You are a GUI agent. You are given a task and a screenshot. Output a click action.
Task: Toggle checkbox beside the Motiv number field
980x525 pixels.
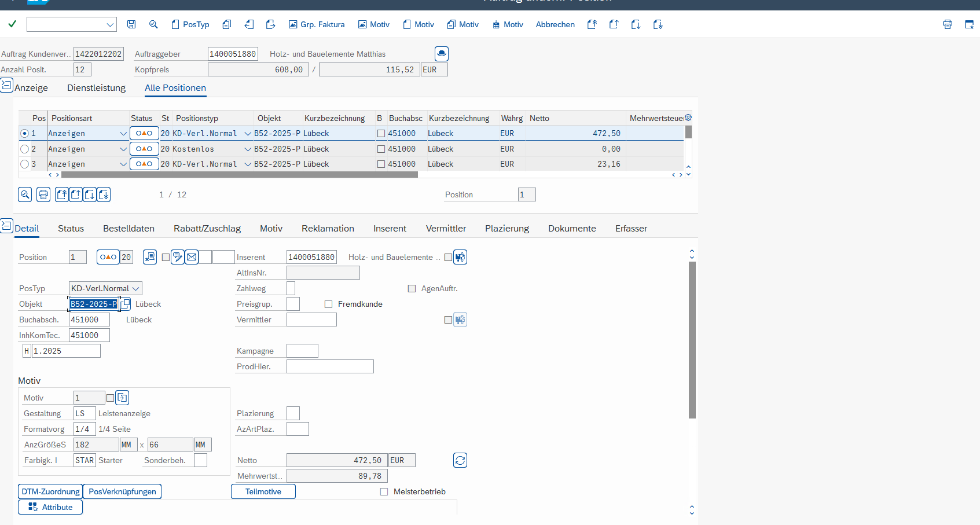click(x=110, y=398)
